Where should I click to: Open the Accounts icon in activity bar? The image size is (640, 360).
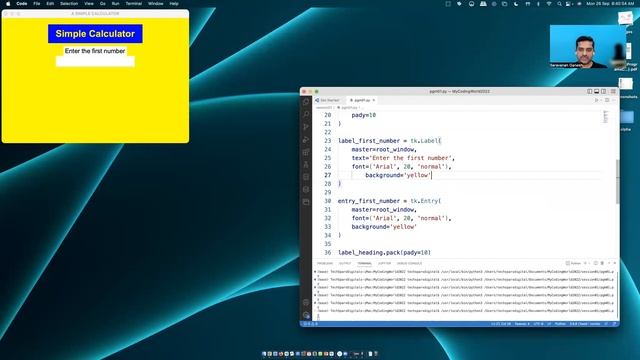[306, 302]
